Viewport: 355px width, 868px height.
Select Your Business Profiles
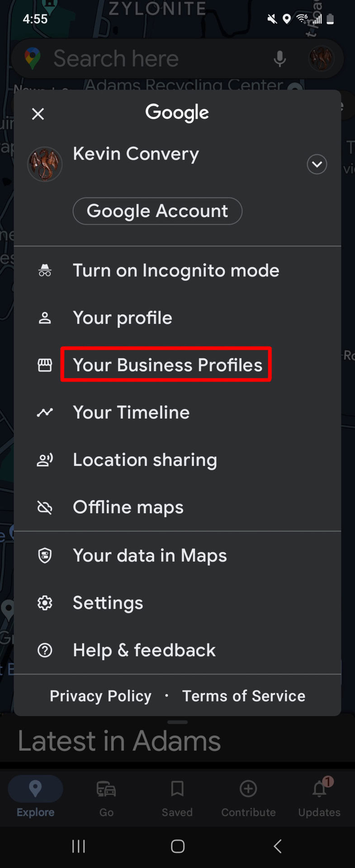(167, 365)
